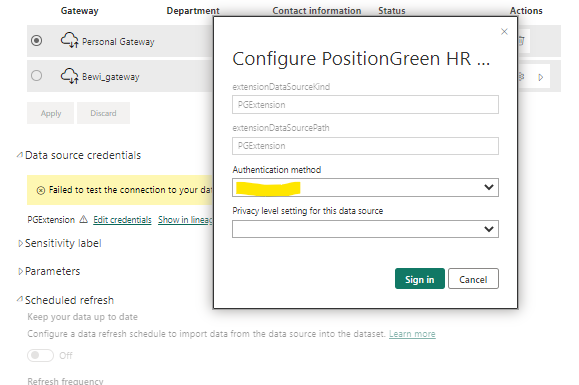The width and height of the screenshot is (579, 385).
Task: Open the Edit credentials link
Action: pyautogui.click(x=122, y=220)
